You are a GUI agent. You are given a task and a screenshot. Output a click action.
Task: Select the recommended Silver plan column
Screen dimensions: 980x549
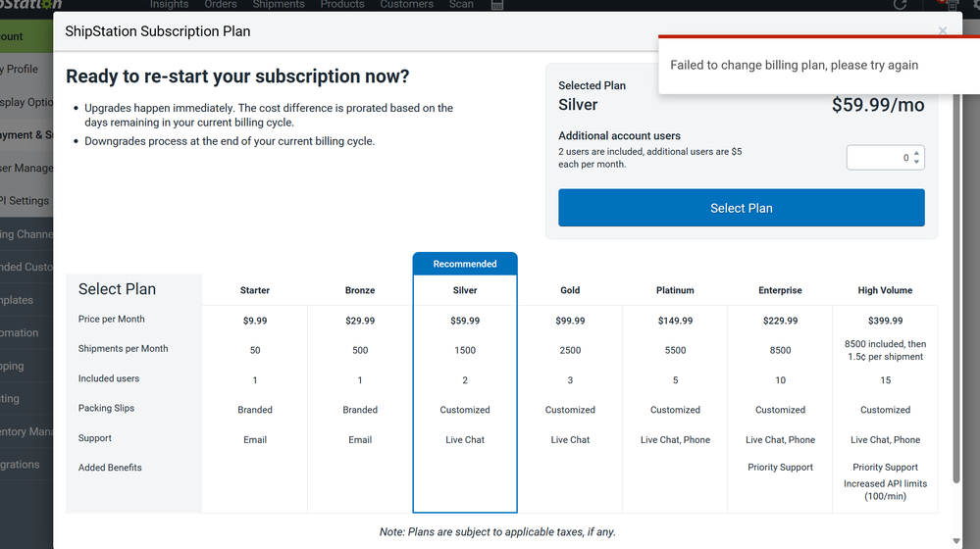(x=465, y=290)
